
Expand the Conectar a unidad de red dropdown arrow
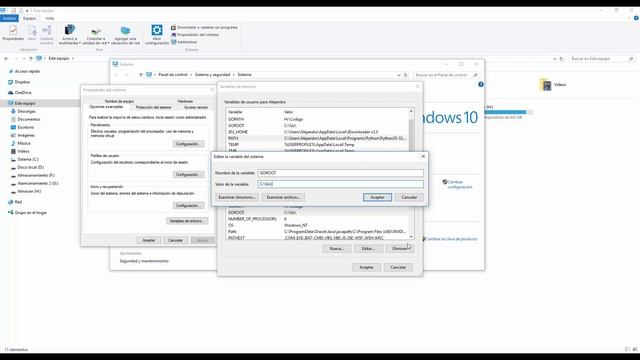[x=109, y=43]
